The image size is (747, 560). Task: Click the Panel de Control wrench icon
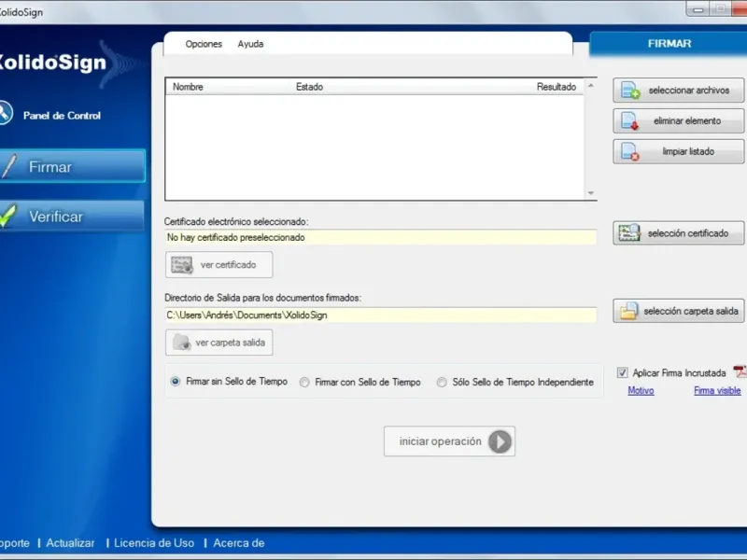click(6, 113)
